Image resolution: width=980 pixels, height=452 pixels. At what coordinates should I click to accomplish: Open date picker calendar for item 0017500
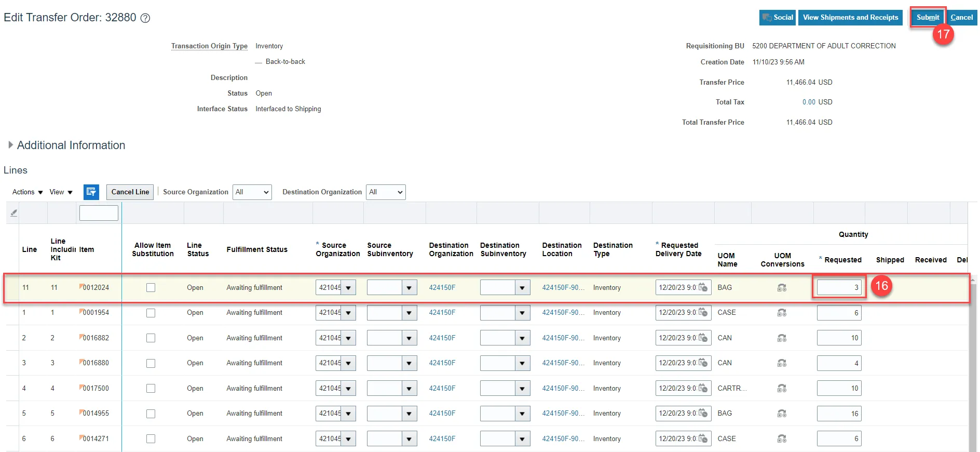[x=703, y=388]
